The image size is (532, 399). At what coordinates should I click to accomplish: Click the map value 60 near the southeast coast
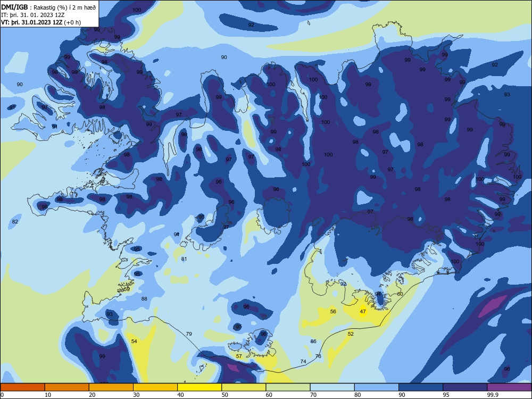pos(400,294)
